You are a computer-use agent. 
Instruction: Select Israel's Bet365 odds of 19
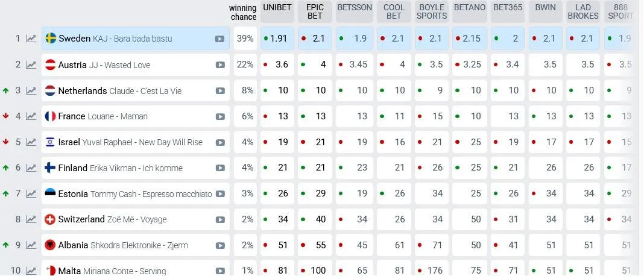(x=508, y=142)
